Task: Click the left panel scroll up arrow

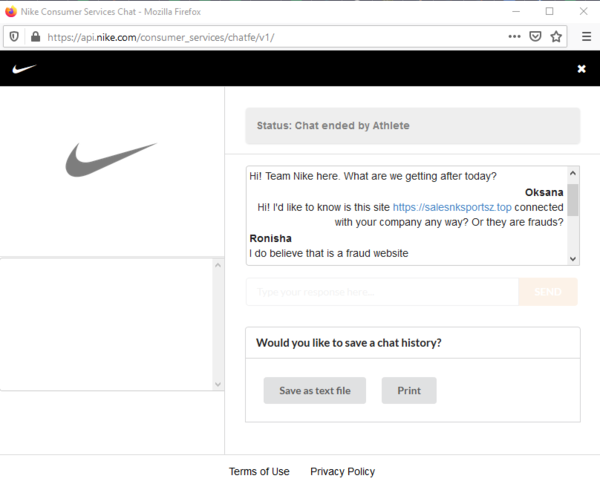Action: coord(218,265)
